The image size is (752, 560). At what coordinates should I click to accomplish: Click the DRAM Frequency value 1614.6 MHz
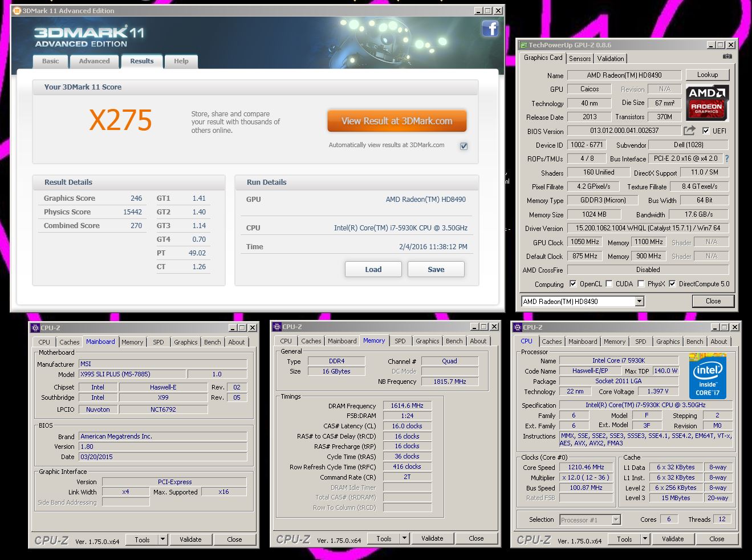(407, 405)
